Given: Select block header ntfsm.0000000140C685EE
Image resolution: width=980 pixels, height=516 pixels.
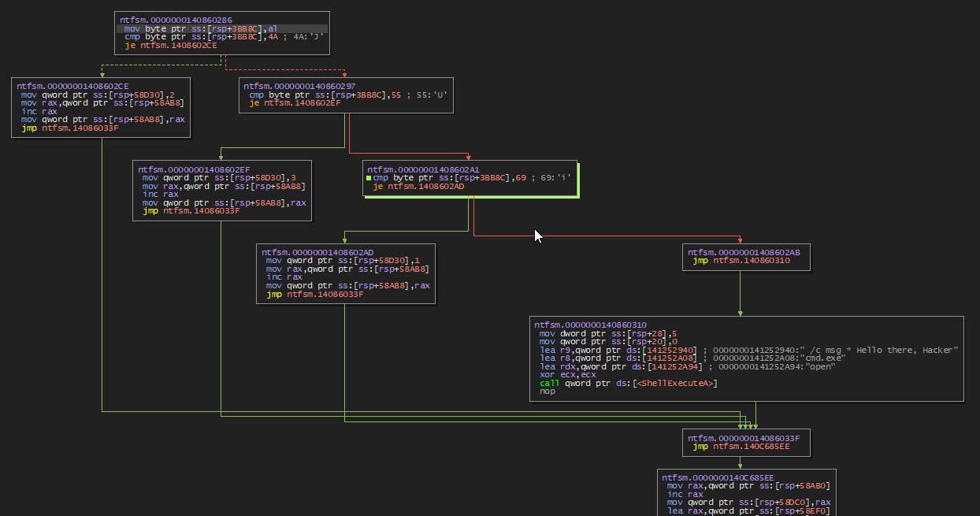Looking at the screenshot, I should click(718, 477).
